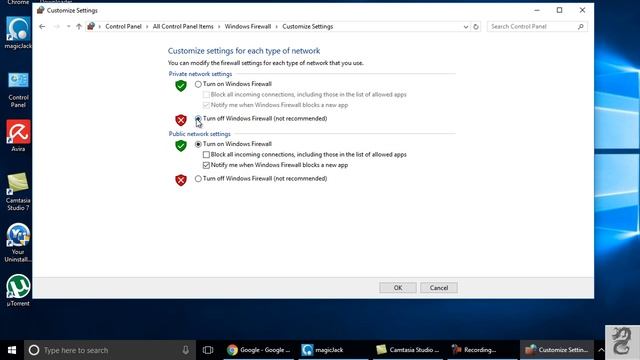Image resolution: width=640 pixels, height=360 pixels.
Task: Click the firewall icon in address bar
Action: (x=91, y=27)
